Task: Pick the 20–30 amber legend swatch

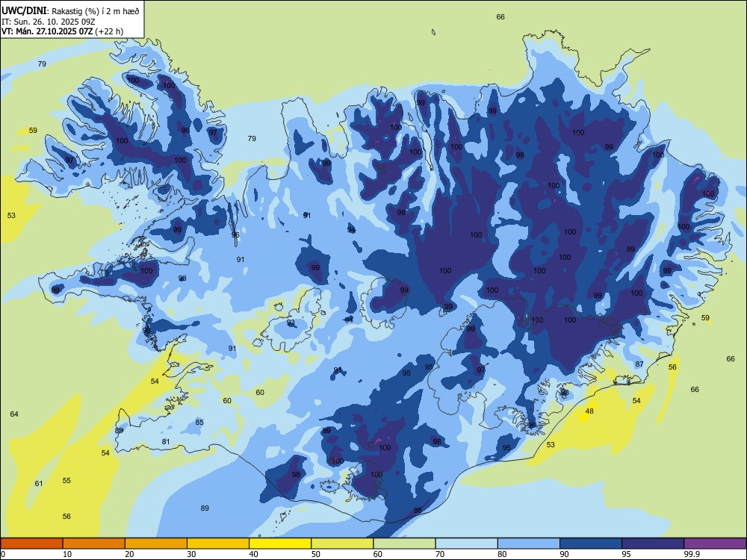Action: 156,544
